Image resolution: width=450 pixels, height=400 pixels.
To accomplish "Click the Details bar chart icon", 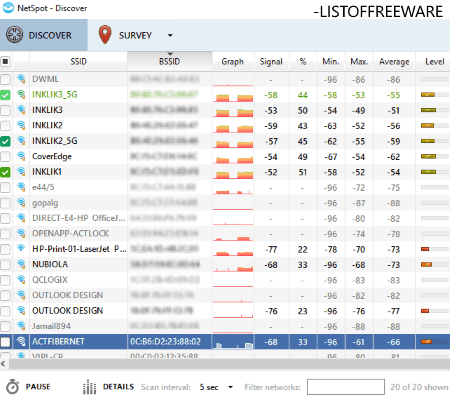I will (89, 387).
